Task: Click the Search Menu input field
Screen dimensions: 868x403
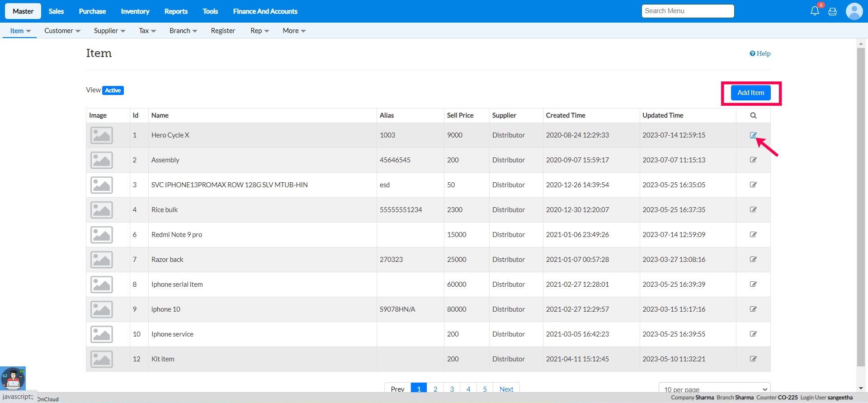Action: pos(687,11)
